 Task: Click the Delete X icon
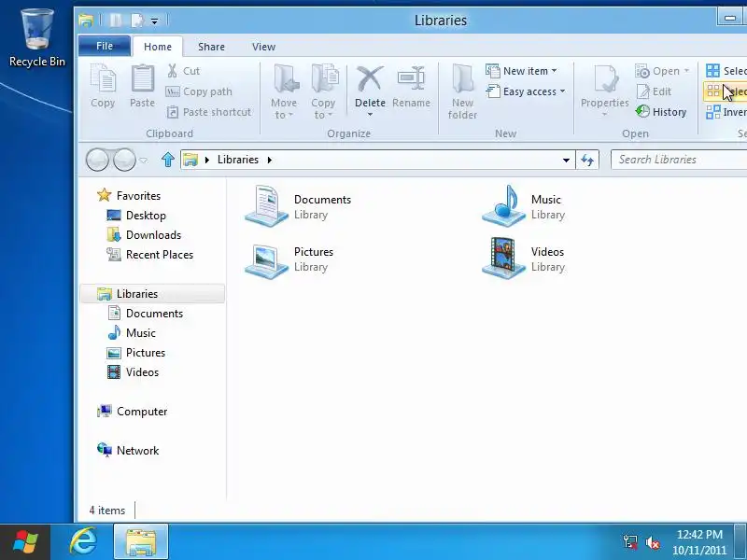point(370,78)
